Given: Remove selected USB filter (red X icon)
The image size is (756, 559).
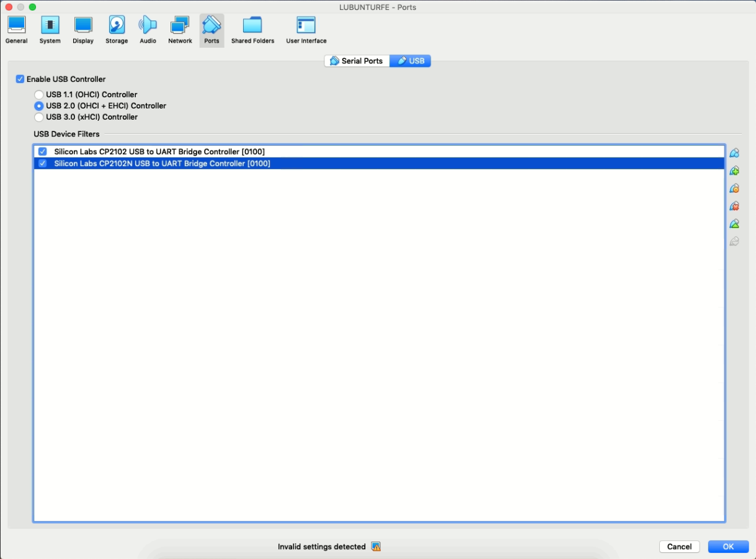Looking at the screenshot, I should tap(734, 206).
